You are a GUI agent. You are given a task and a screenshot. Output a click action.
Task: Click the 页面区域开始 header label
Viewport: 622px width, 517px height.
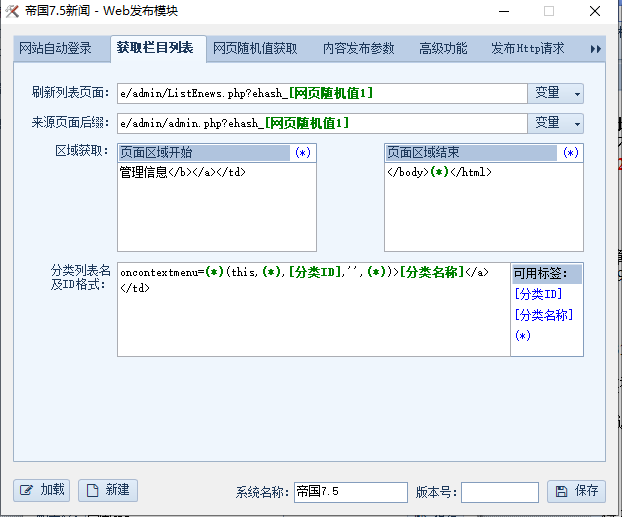point(205,153)
